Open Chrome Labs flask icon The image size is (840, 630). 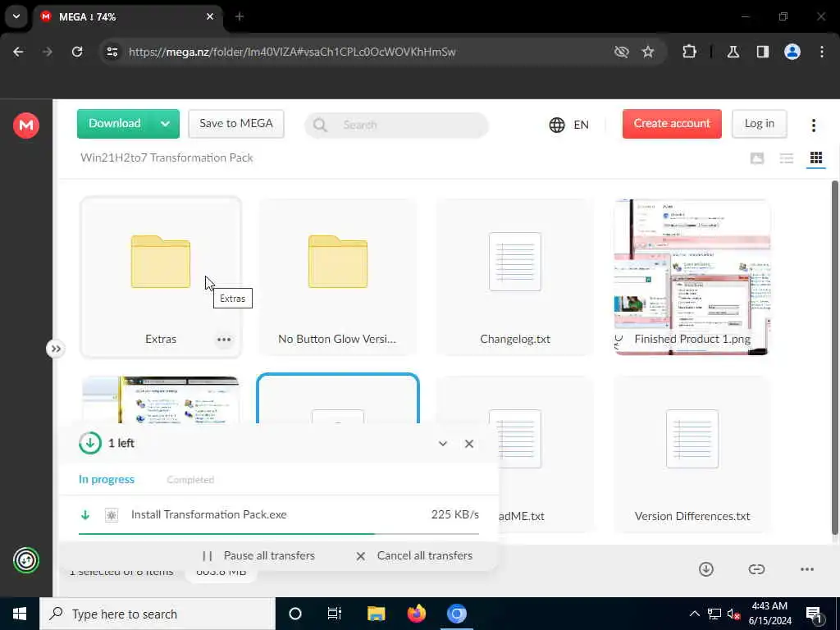[733, 52]
